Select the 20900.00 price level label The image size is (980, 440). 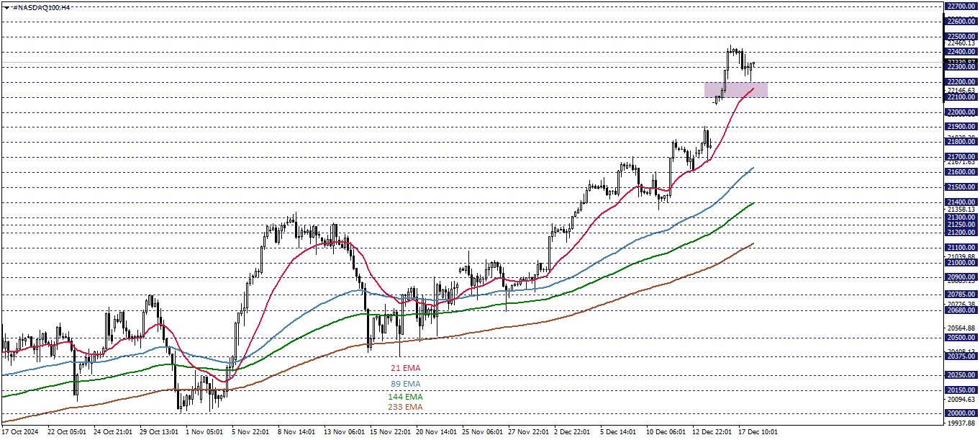click(x=961, y=277)
